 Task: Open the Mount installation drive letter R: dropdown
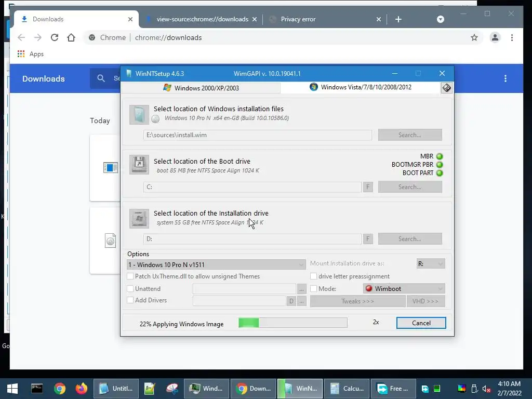[431, 263]
